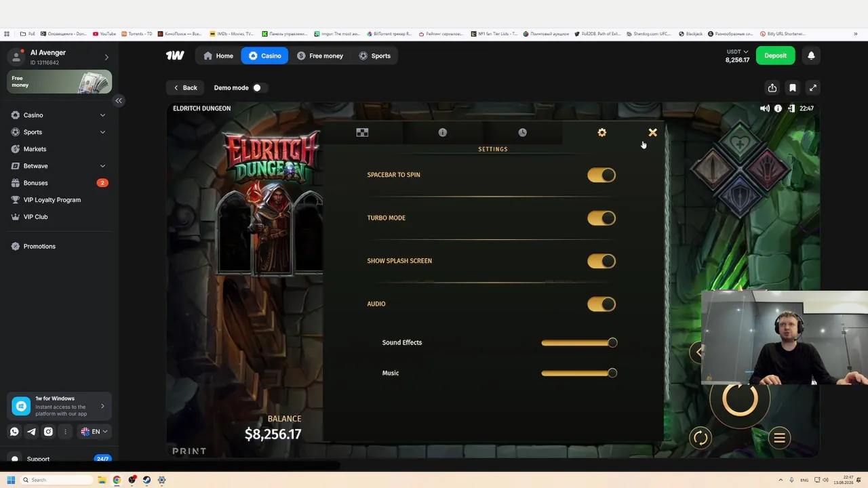Switch ENG input language in tray

(804, 480)
